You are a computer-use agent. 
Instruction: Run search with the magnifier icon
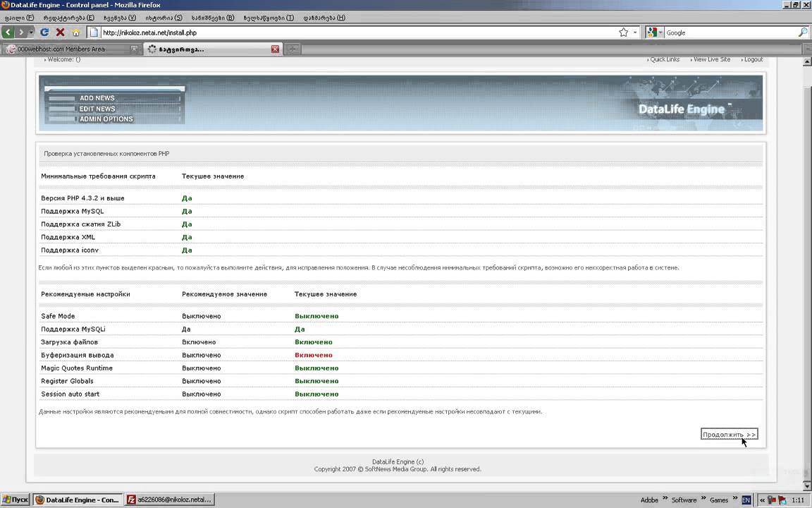pos(804,32)
